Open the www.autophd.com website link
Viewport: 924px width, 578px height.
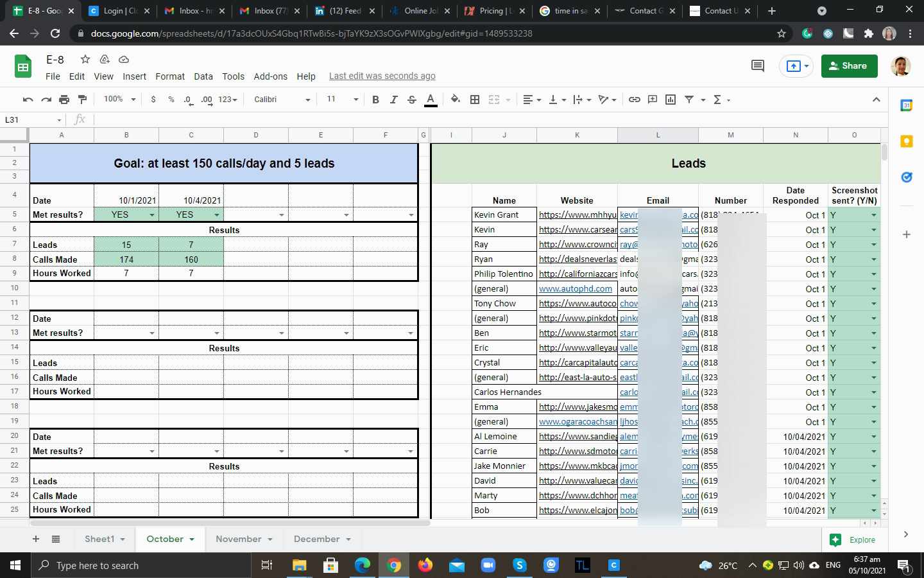pyautogui.click(x=576, y=289)
